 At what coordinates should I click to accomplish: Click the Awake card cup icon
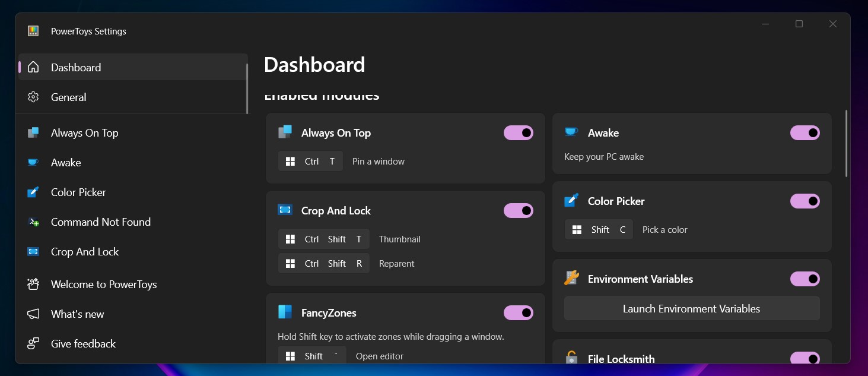click(571, 132)
